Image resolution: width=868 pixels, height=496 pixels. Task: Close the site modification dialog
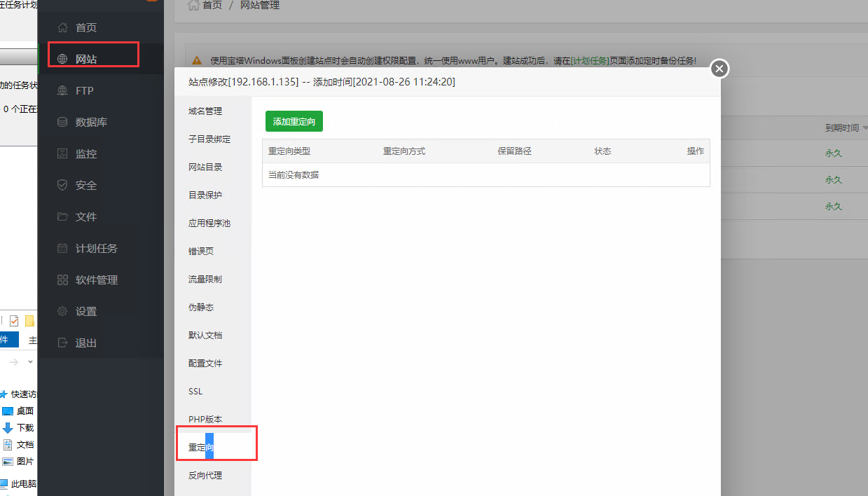[x=719, y=69]
